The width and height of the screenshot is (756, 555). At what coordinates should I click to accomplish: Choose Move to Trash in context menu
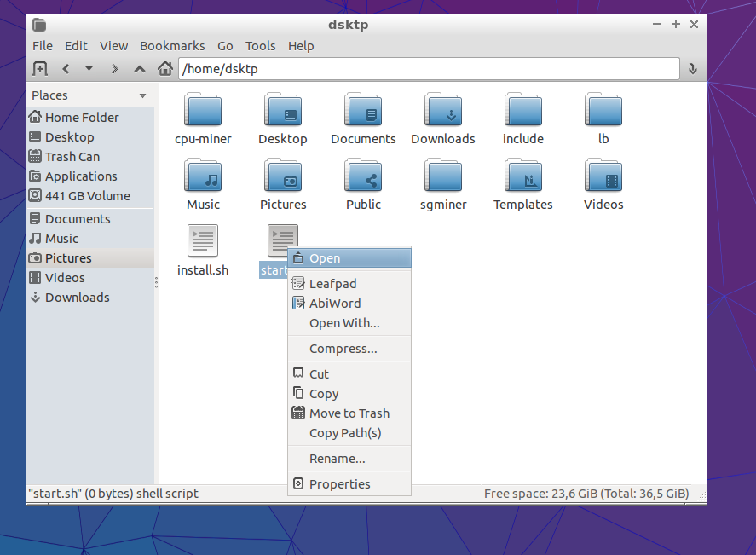pos(349,413)
